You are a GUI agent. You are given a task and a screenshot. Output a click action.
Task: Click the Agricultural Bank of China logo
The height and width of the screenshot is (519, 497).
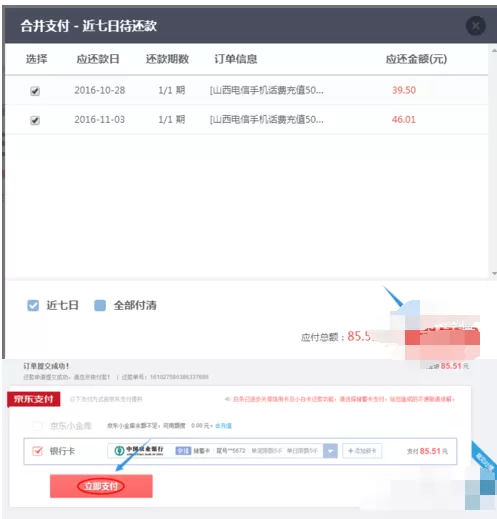[x=119, y=451]
